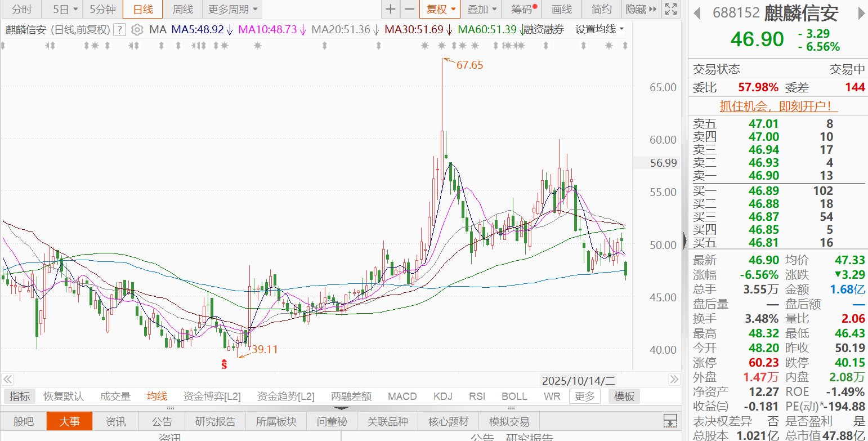Click the question mark help icon
The image size is (868, 441).
(119, 30)
